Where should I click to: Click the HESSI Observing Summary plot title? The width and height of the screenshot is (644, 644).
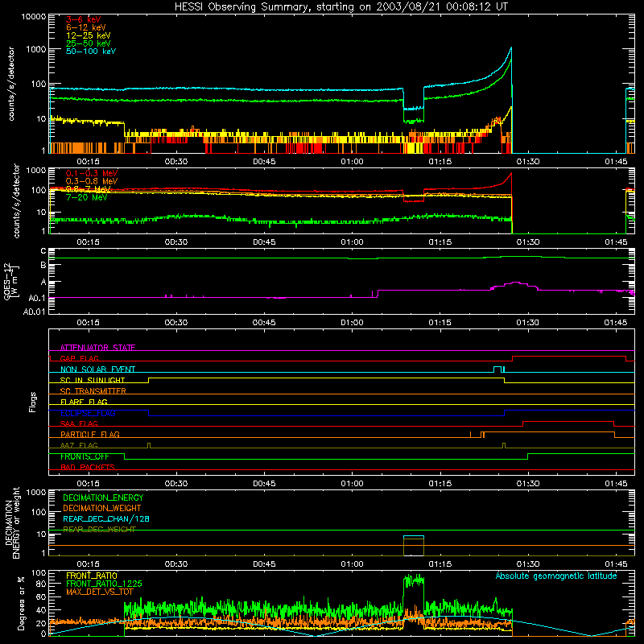(341, 7)
